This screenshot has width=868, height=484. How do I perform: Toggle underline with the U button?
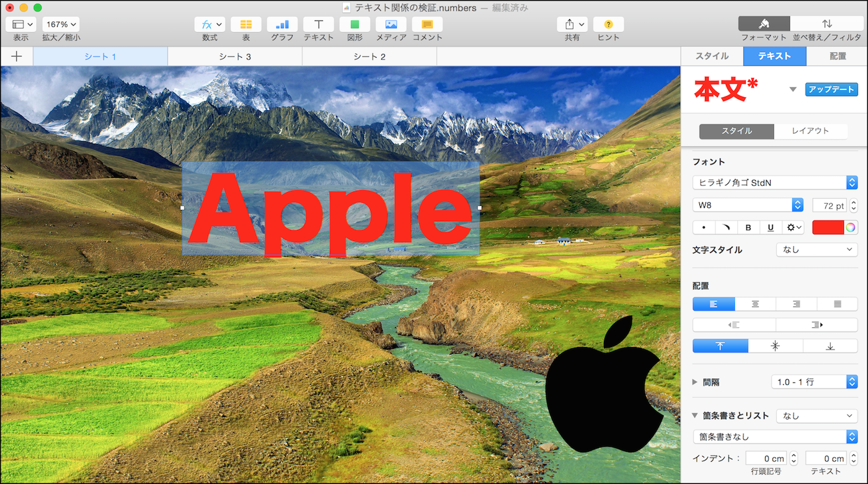(x=771, y=227)
